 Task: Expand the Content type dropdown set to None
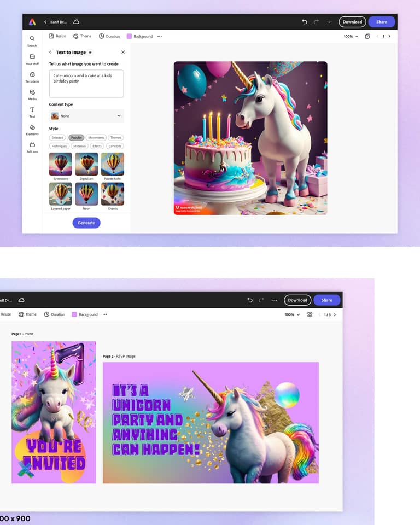tap(86, 116)
